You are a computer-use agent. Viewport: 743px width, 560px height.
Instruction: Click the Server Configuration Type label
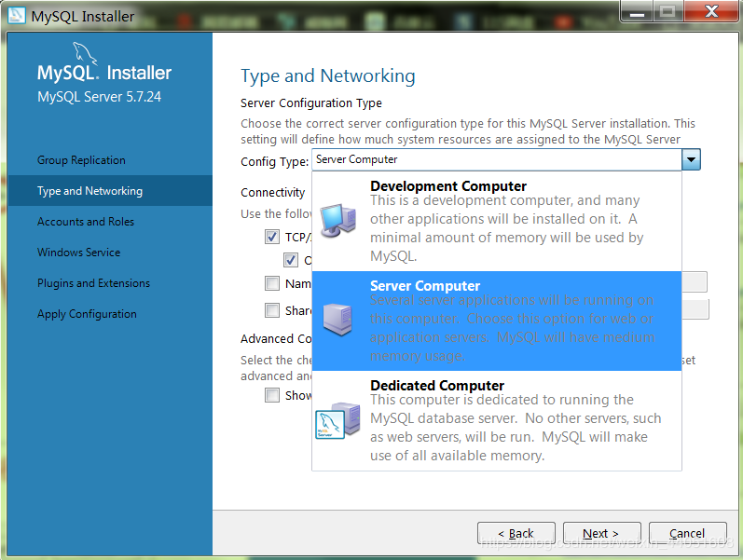pyautogui.click(x=310, y=102)
